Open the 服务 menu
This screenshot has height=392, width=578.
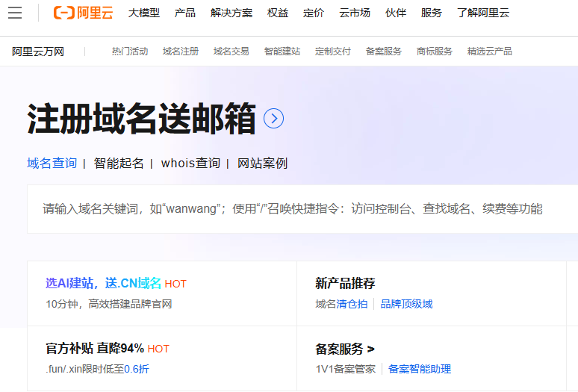(432, 13)
